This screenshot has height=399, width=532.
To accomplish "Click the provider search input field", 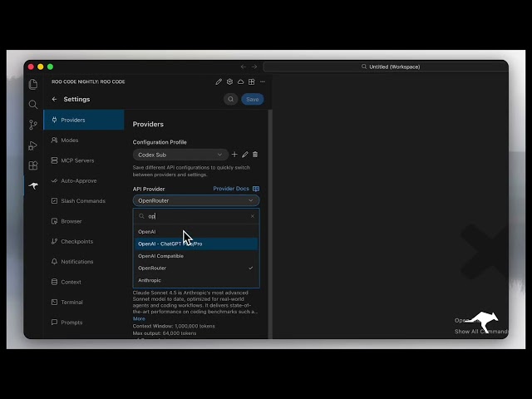I will click(197, 216).
